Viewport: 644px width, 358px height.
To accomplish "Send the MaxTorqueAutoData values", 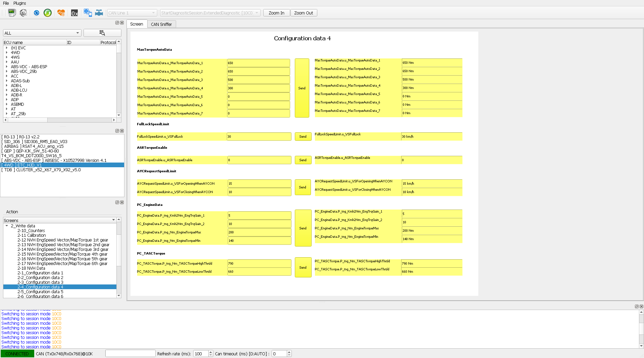I will [302, 88].
